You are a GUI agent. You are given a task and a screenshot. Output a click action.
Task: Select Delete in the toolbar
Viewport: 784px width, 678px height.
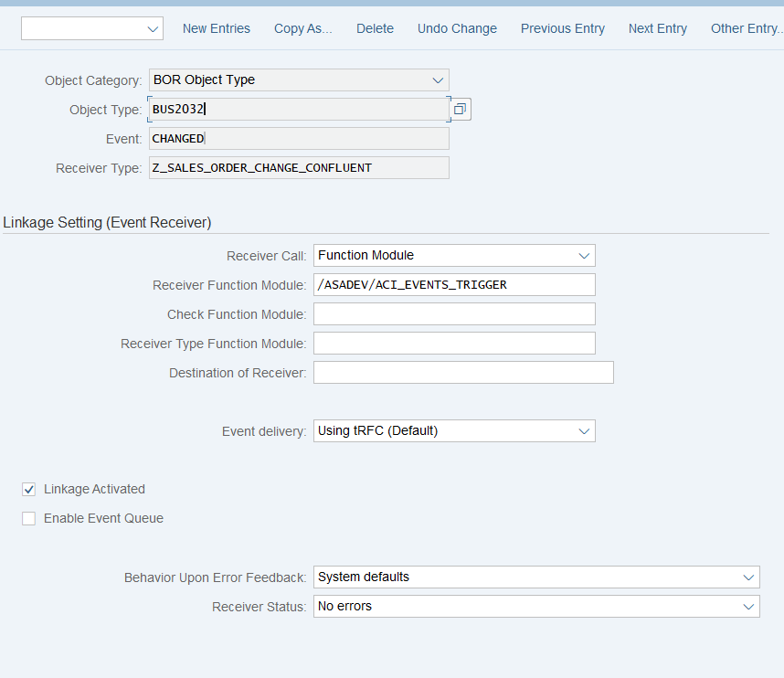375,28
